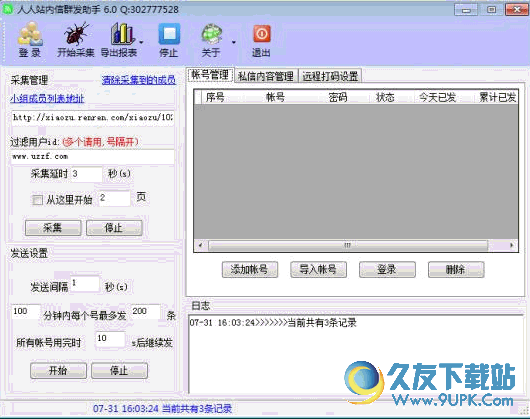Click the 采集延时 seconds field

click(x=86, y=174)
